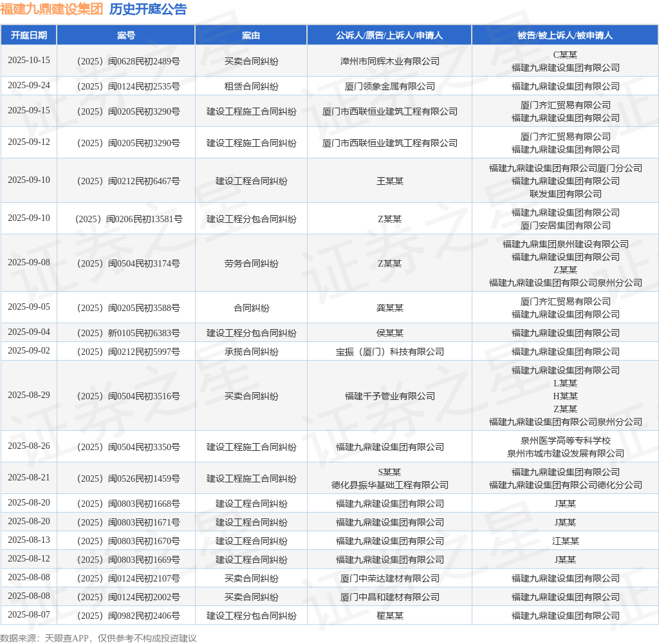Click the 福建九鼎建设集团 title text
Screen dimensions: 659x644
[x=51, y=9]
